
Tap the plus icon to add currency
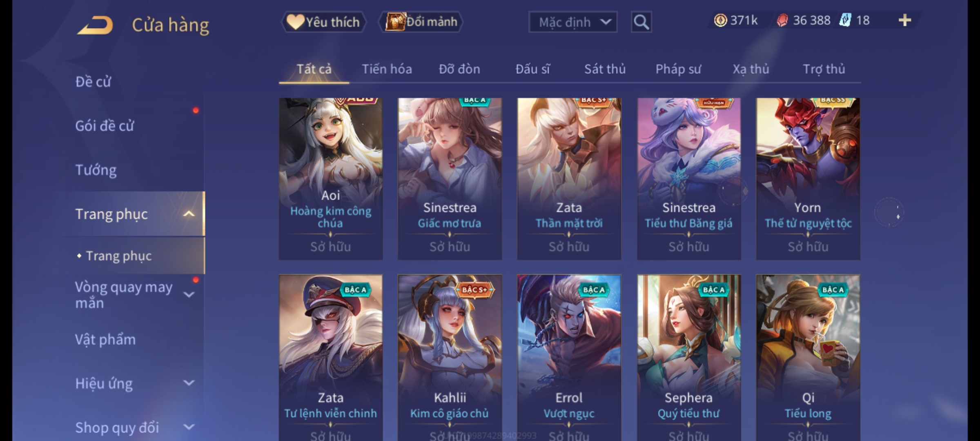pos(905,20)
